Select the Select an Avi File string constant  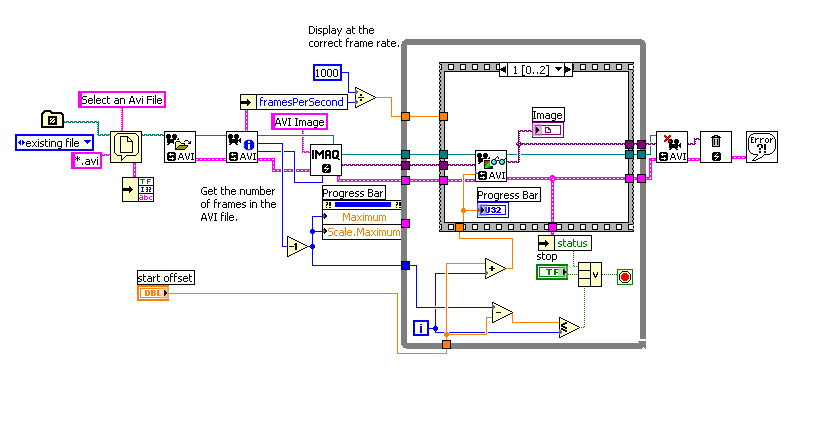point(122,99)
